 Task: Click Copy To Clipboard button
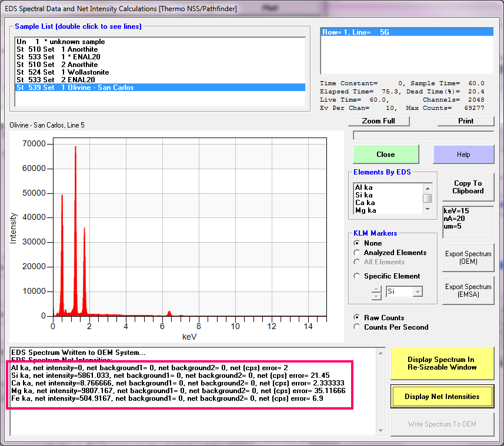[x=468, y=187]
